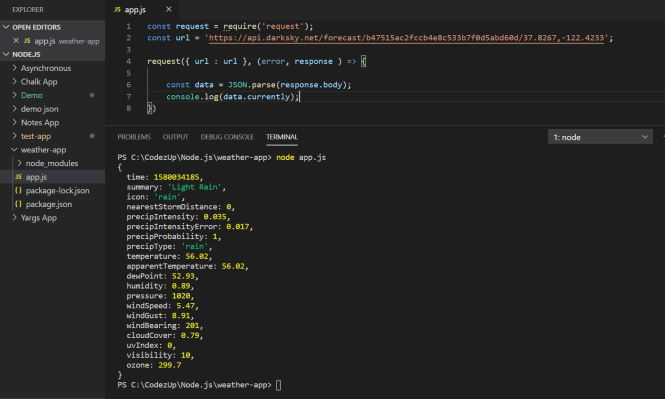Click the humidity 0.89 output value
This screenshot has height=399, width=665.
click(181, 286)
